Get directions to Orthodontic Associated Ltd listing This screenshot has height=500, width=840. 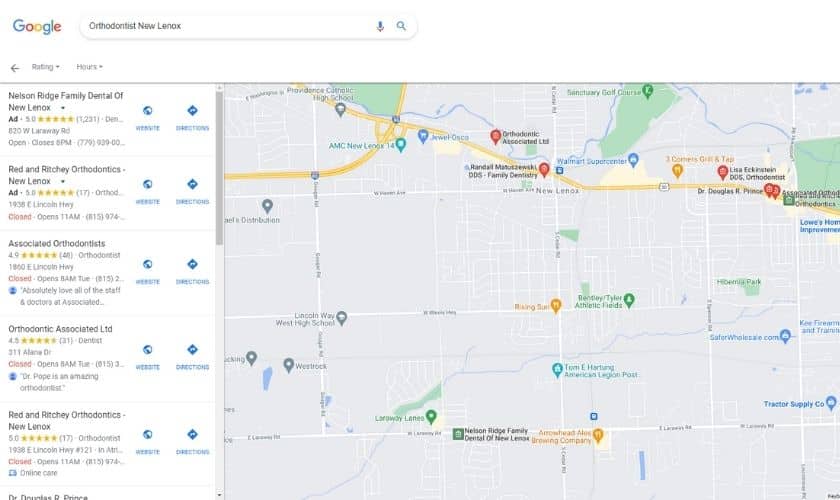[192, 357]
